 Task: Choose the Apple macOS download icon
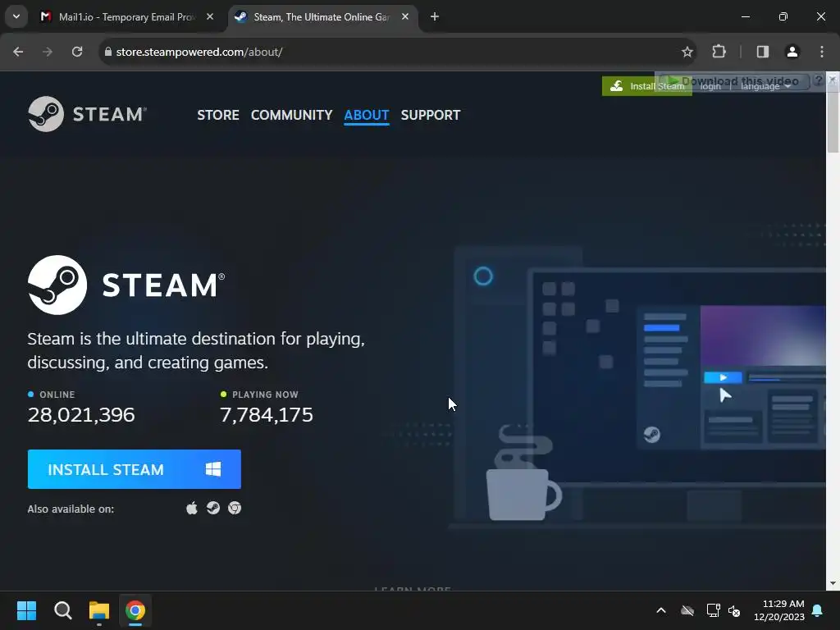192,508
